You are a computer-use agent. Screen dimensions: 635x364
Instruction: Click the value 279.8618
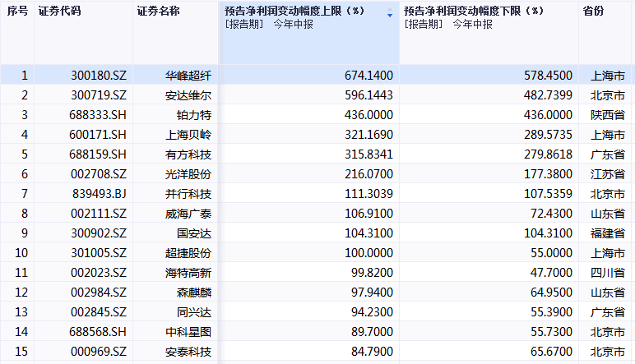[548, 154]
